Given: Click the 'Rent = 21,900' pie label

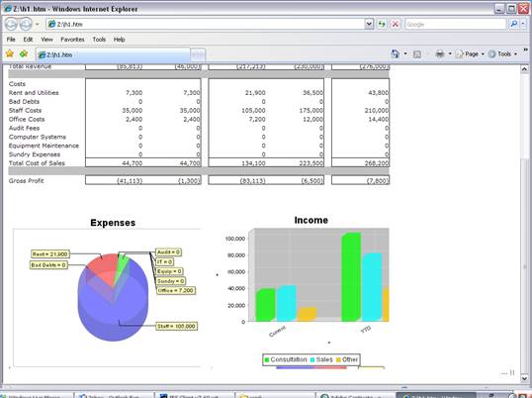Looking at the screenshot, I should point(50,254).
